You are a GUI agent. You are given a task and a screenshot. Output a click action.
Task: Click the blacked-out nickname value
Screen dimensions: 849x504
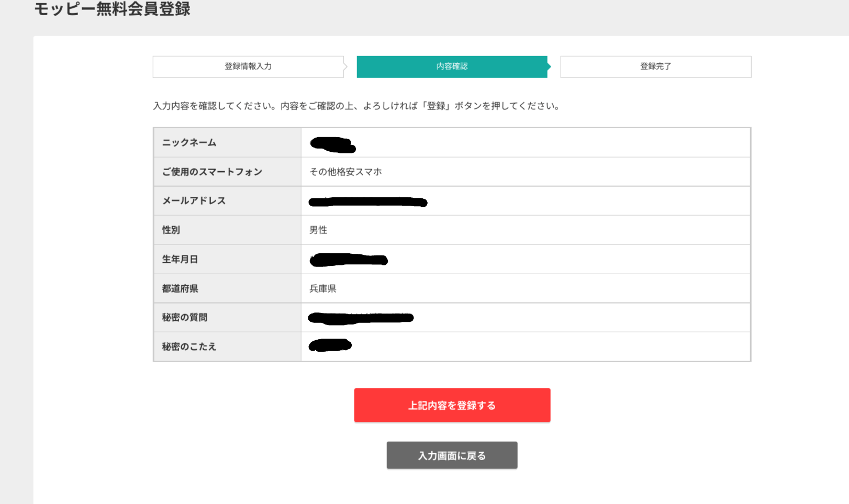click(x=333, y=144)
